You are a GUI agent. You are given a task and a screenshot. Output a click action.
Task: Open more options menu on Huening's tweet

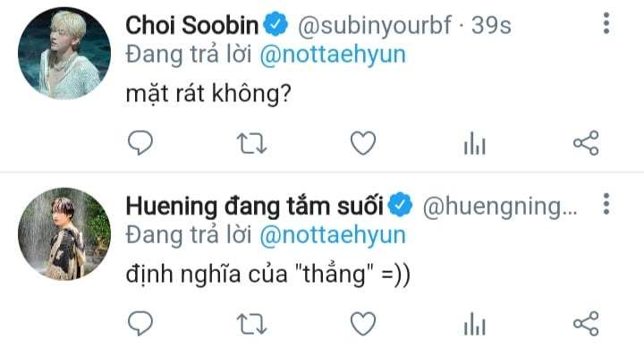tap(606, 204)
